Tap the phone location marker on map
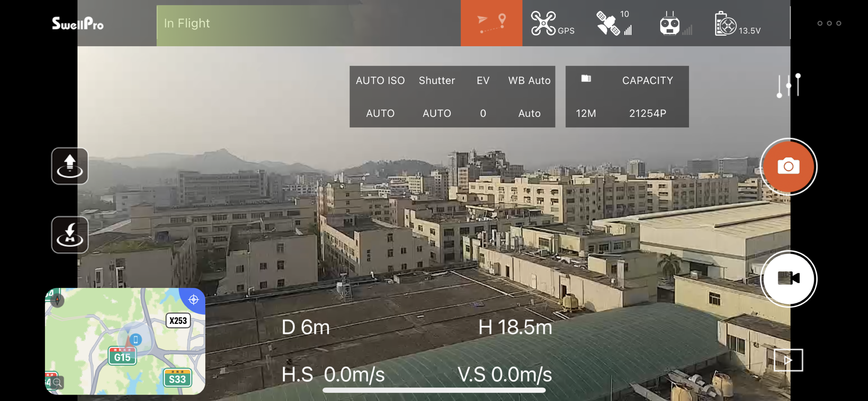868x401 pixels. click(136, 339)
